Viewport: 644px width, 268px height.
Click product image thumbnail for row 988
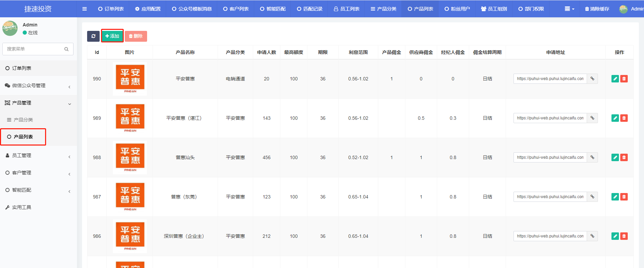click(130, 157)
